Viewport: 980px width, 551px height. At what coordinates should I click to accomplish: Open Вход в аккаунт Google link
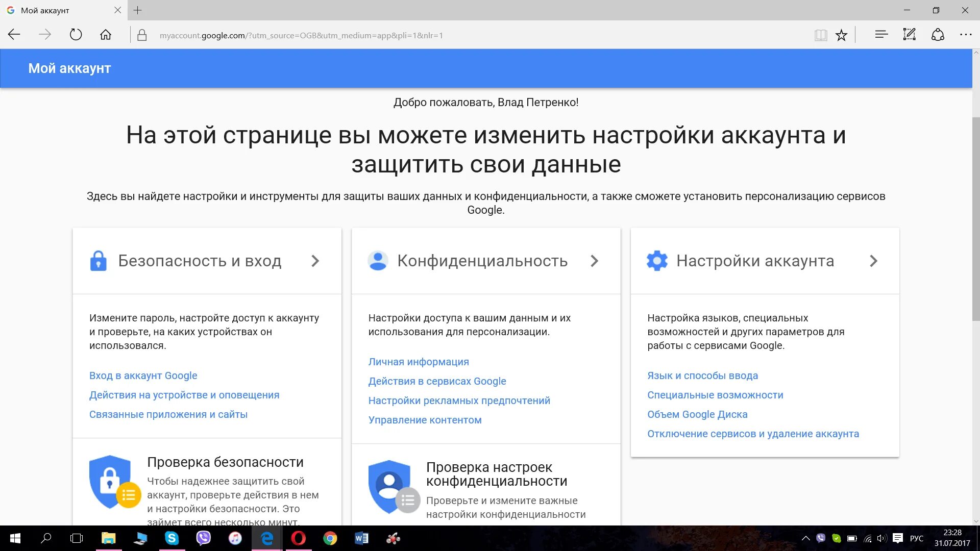pos(143,375)
